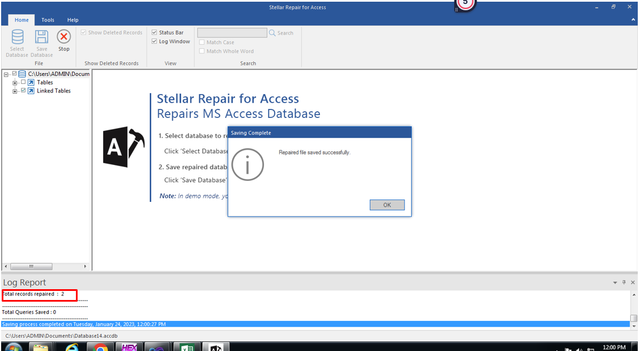Stop the process with the red X icon
Viewport: 644px width, 351px height.
pyautogui.click(x=63, y=37)
